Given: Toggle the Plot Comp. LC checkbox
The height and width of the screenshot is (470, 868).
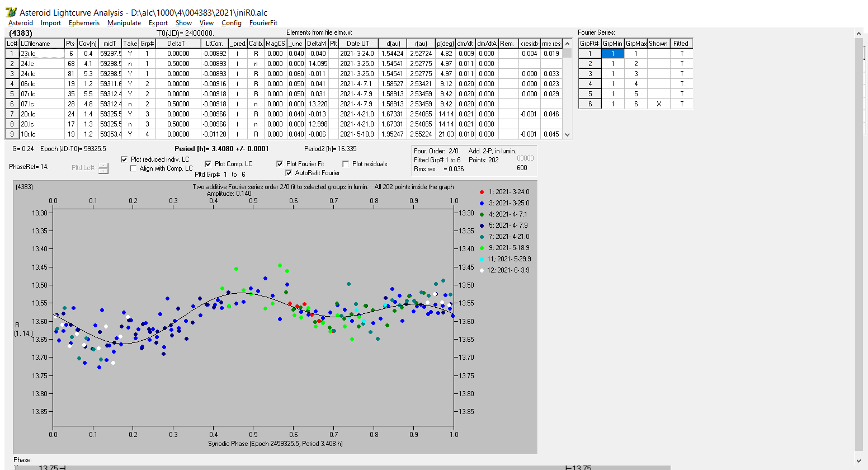Looking at the screenshot, I should coord(208,164).
